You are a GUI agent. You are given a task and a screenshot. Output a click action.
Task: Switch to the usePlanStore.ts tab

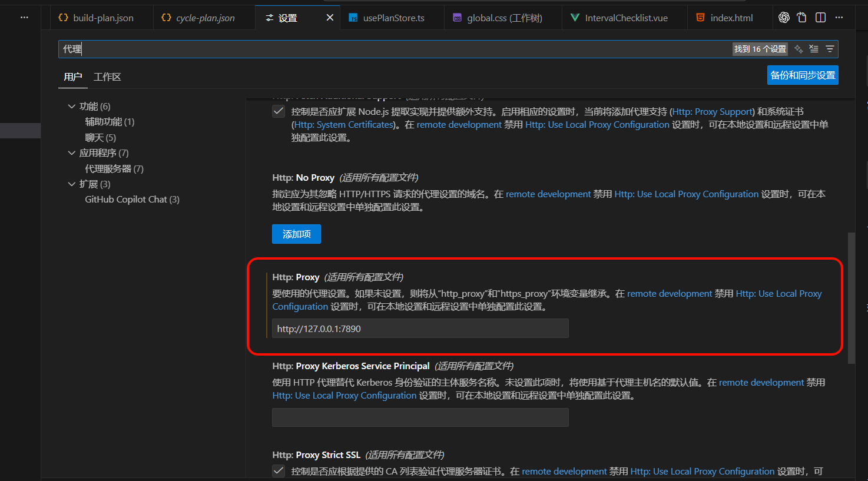click(x=393, y=18)
